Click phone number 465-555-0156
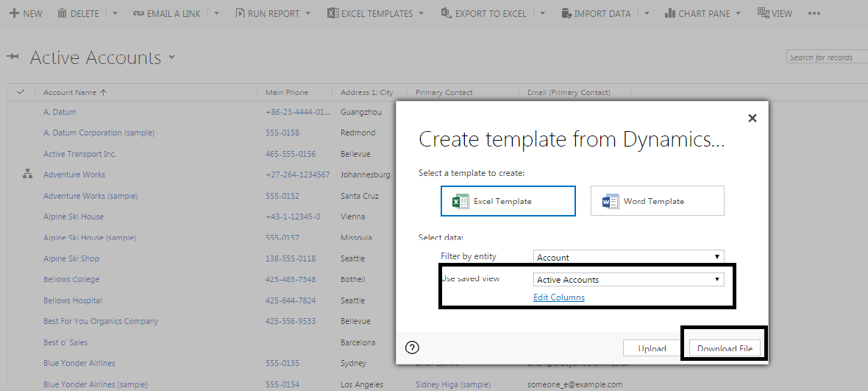Viewport: 868px width, 391px height. (x=291, y=154)
